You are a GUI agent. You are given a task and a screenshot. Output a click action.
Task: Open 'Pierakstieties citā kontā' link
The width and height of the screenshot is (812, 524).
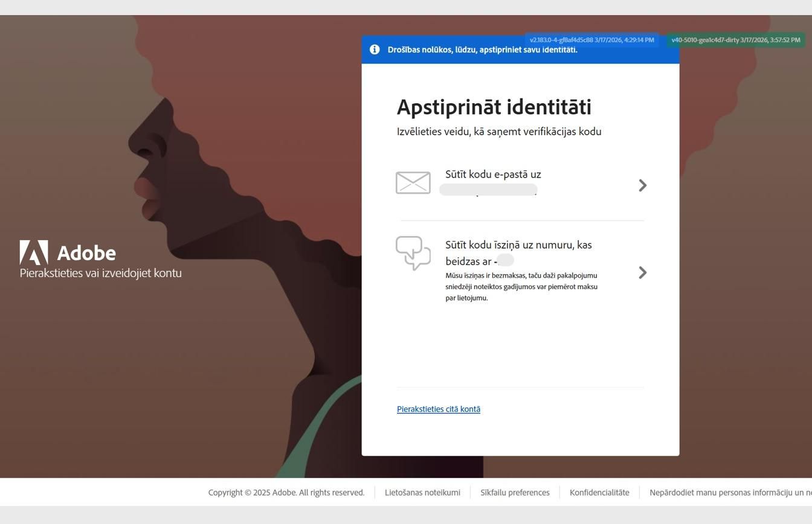(438, 409)
